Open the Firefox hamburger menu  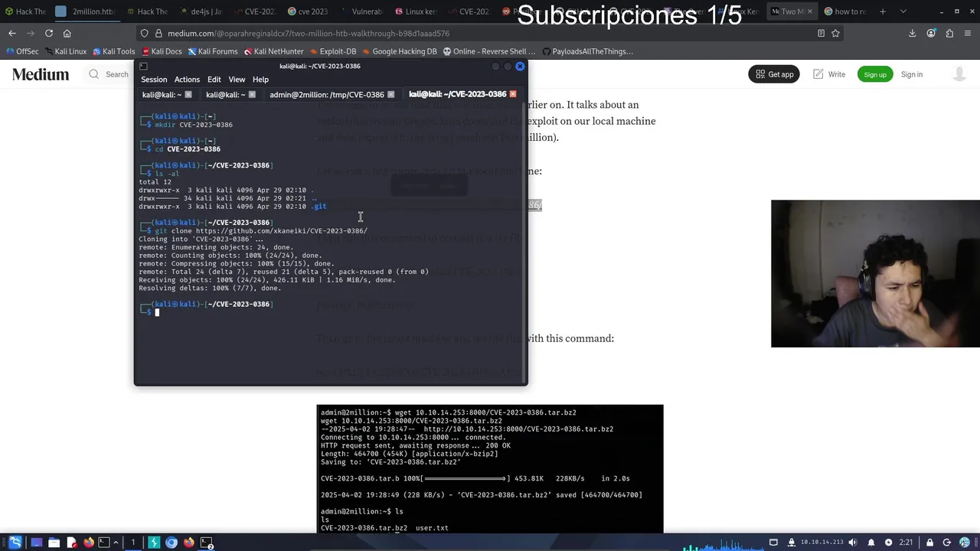click(x=968, y=33)
